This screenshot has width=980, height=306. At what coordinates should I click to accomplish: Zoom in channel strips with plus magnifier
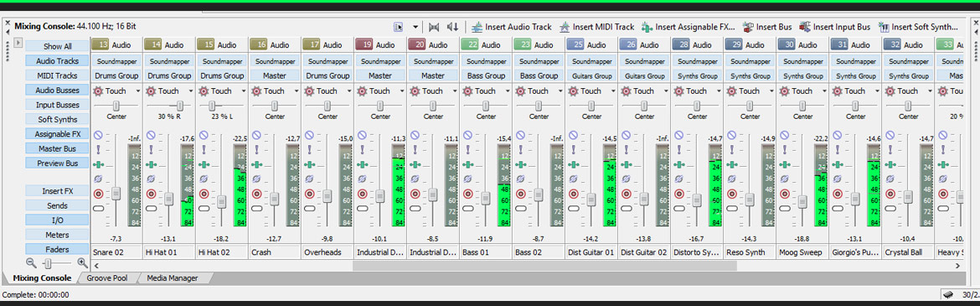coord(82,262)
